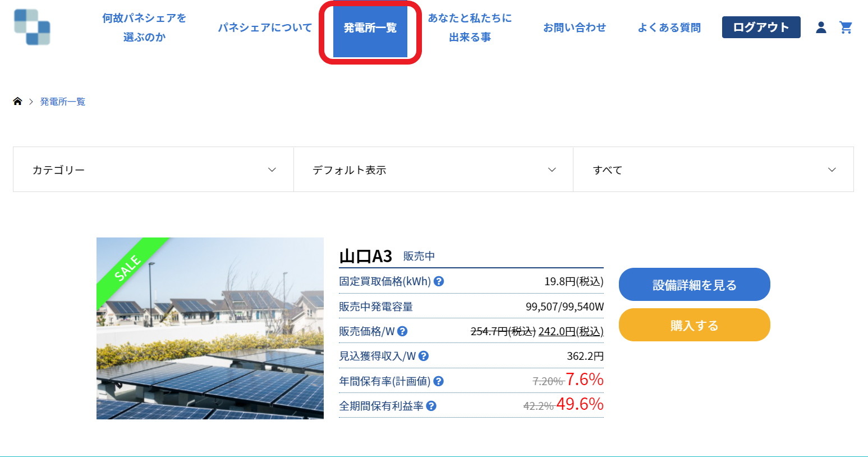The image size is (868, 457).
Task: Select the 発電所一覧 navigation tab
Action: 370,28
